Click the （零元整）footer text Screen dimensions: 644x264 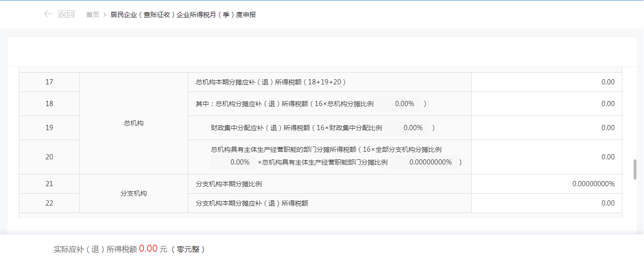(x=188, y=249)
